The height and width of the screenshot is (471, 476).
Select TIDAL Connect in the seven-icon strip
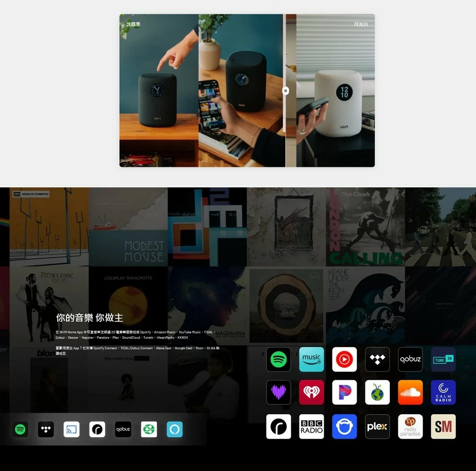(46, 429)
